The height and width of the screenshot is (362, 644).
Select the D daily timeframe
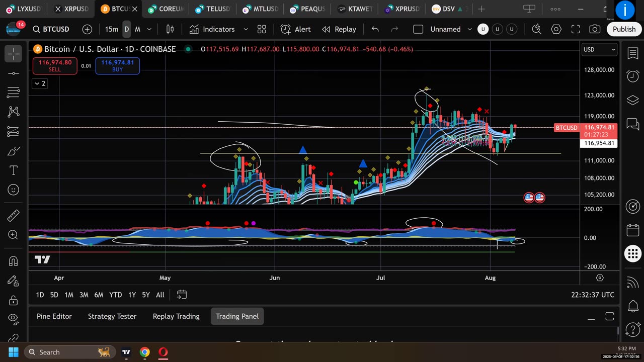[x=126, y=29]
